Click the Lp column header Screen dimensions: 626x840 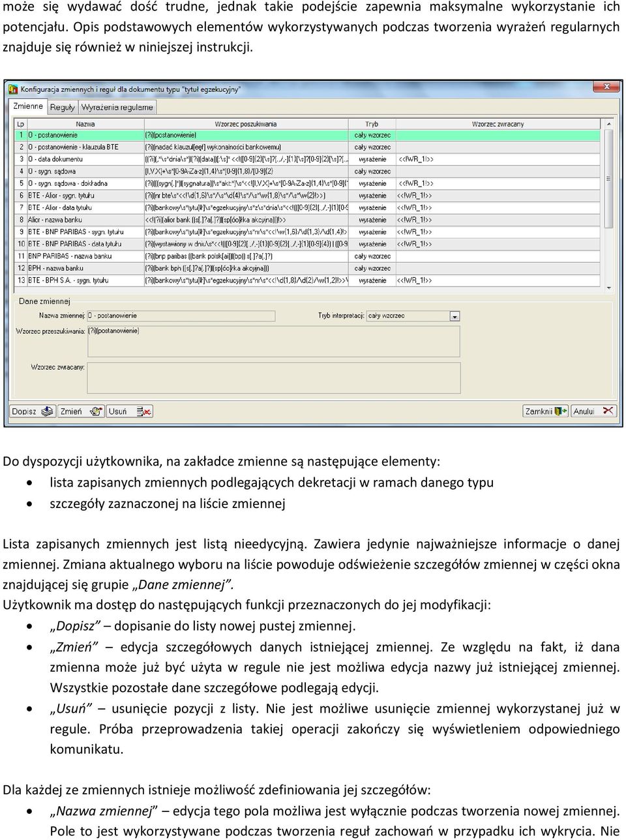20,124
